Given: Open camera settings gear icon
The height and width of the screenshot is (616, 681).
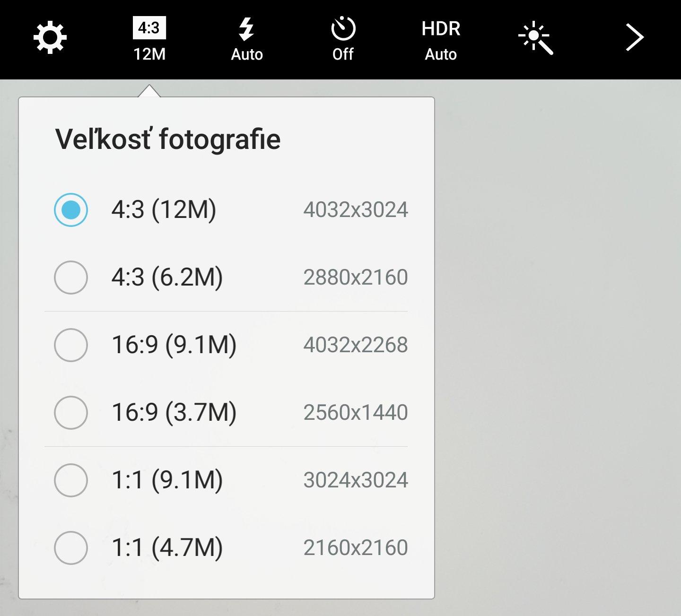Looking at the screenshot, I should point(50,38).
